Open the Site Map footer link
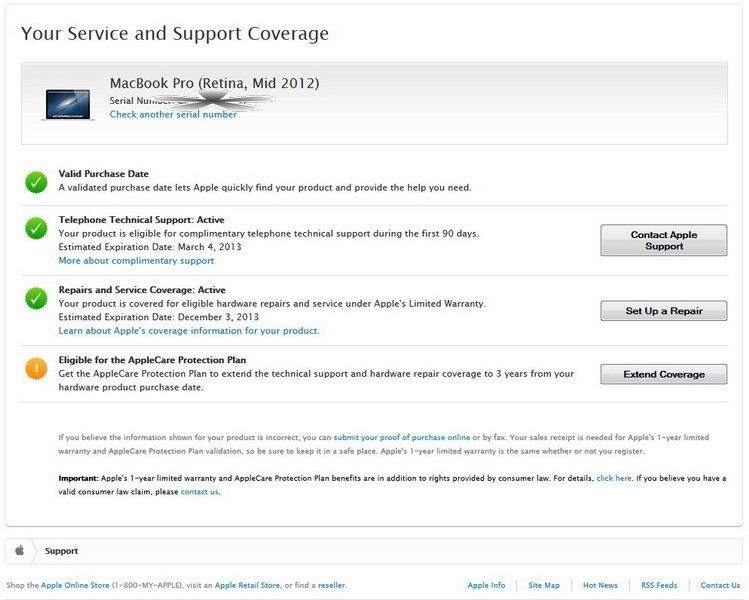 544,585
